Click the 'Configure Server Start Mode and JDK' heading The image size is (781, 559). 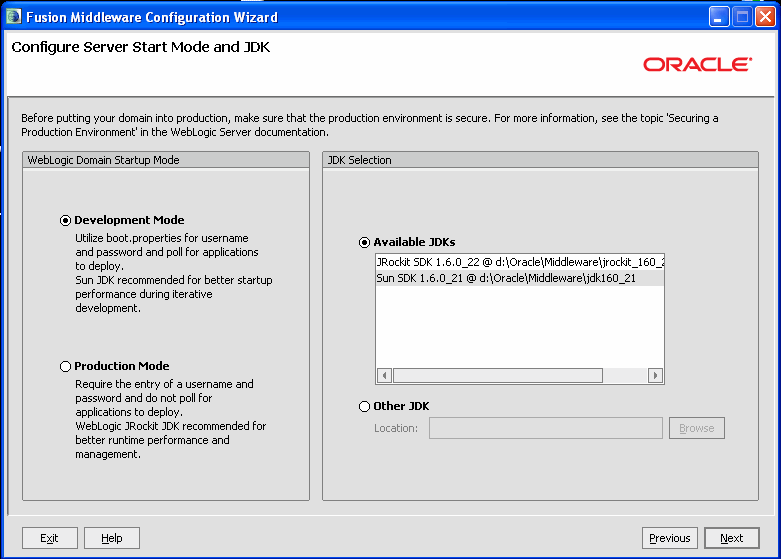[140, 47]
